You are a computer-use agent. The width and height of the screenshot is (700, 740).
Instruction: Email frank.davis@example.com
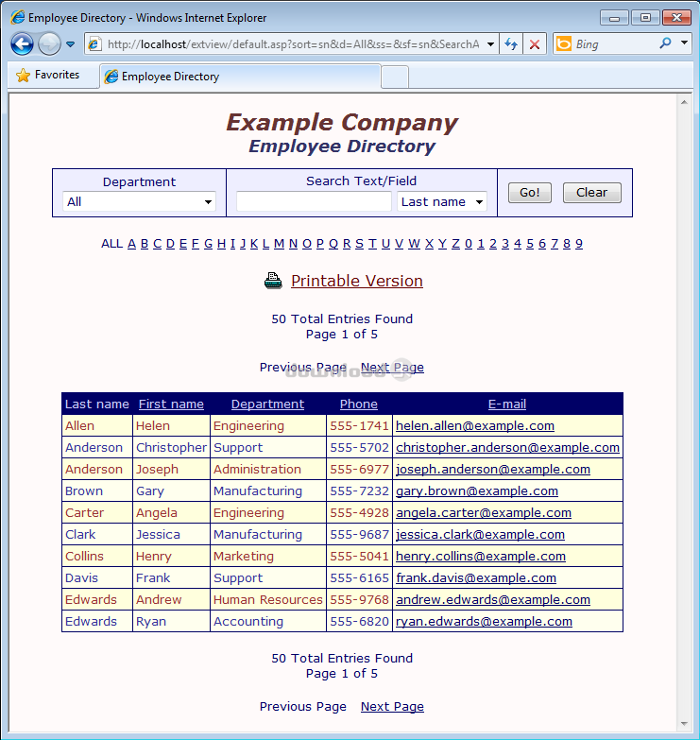tap(476, 577)
